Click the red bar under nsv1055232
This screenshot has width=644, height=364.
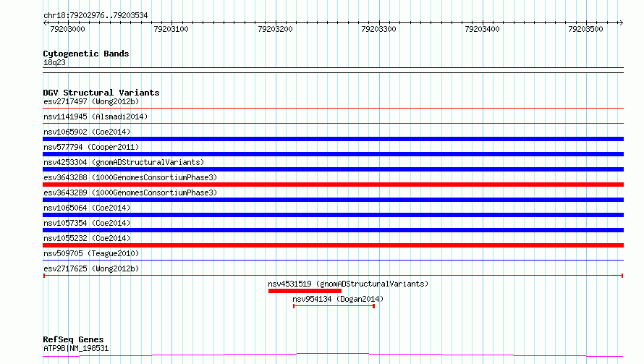point(333,245)
